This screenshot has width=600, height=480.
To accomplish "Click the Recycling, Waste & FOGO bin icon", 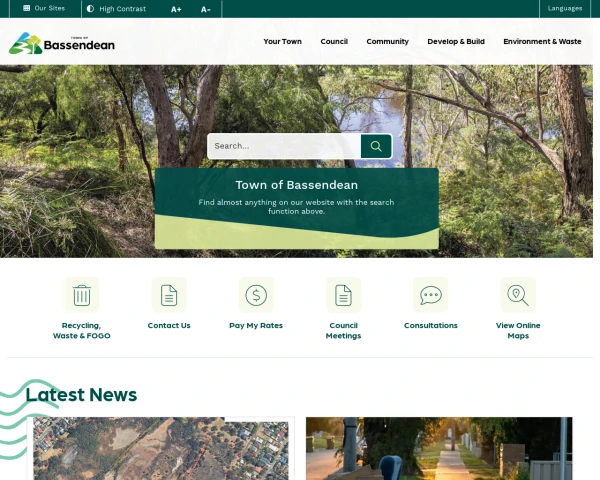I will tap(82, 295).
